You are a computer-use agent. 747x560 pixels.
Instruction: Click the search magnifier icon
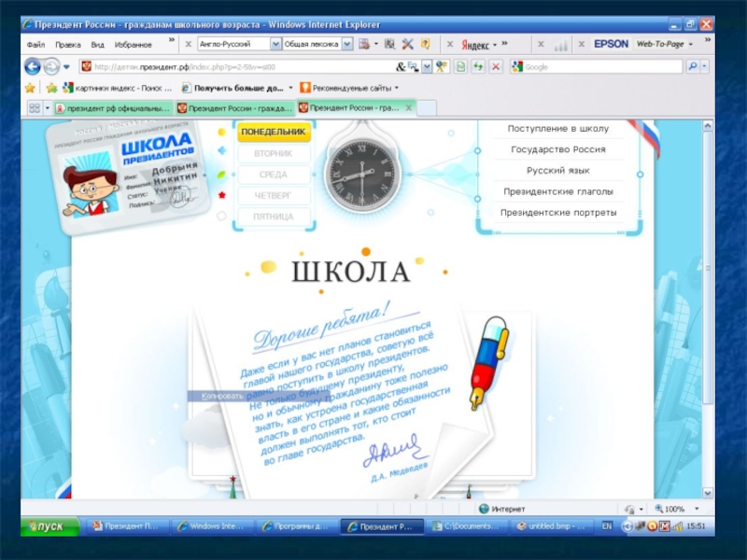click(x=692, y=66)
